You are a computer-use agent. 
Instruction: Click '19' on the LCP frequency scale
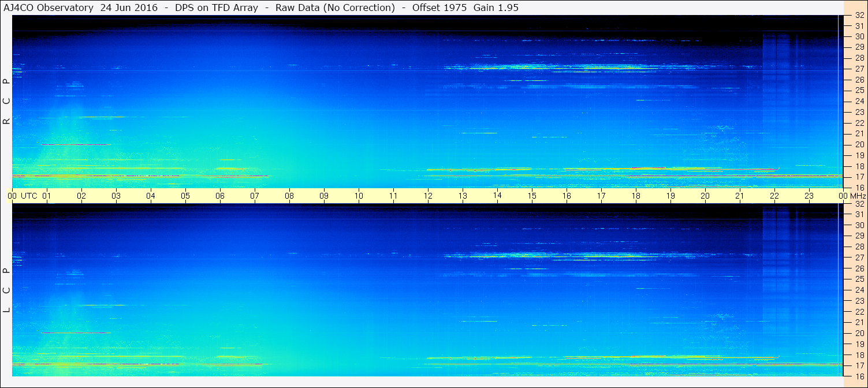pyautogui.click(x=859, y=344)
